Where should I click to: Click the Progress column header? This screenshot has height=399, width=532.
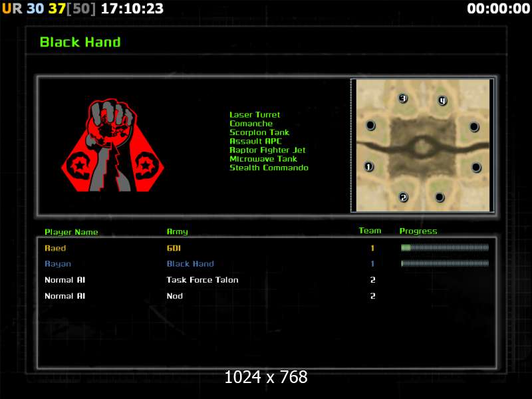pyautogui.click(x=418, y=231)
